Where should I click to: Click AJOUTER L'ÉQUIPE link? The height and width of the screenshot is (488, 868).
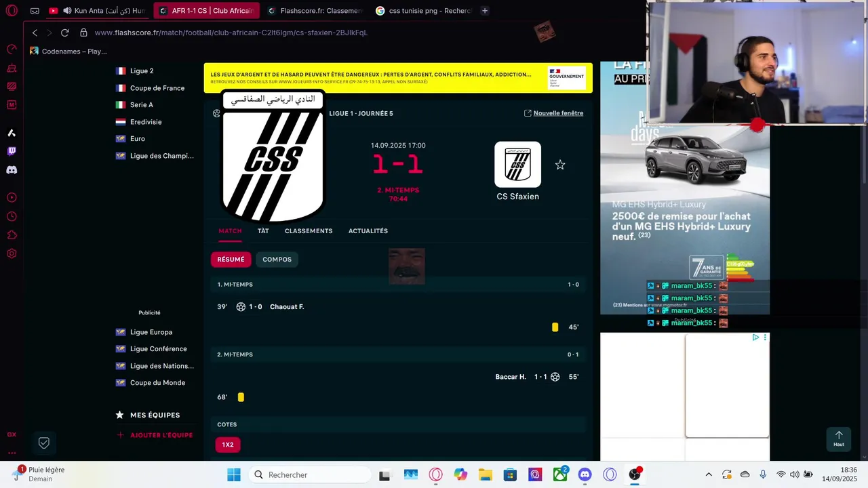pos(155,435)
